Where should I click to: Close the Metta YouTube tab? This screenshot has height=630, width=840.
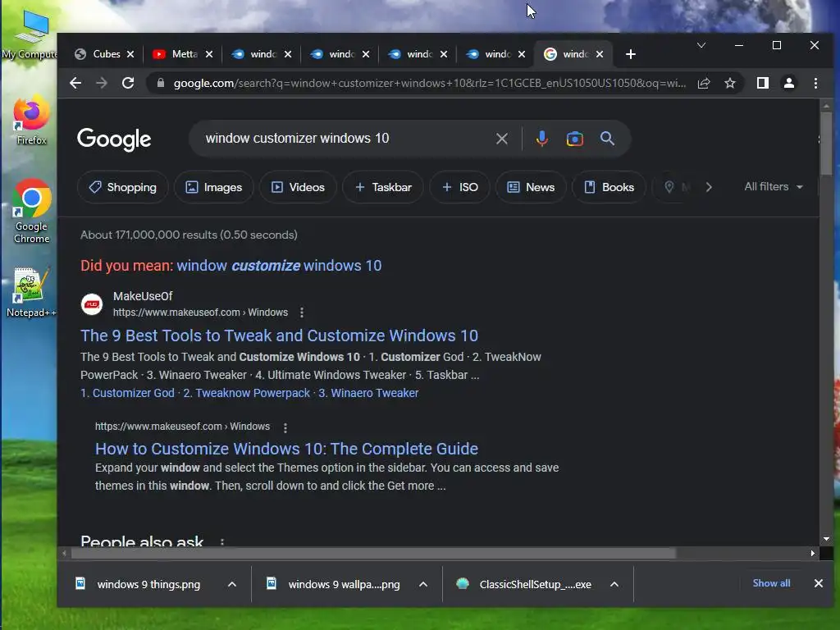209,54
